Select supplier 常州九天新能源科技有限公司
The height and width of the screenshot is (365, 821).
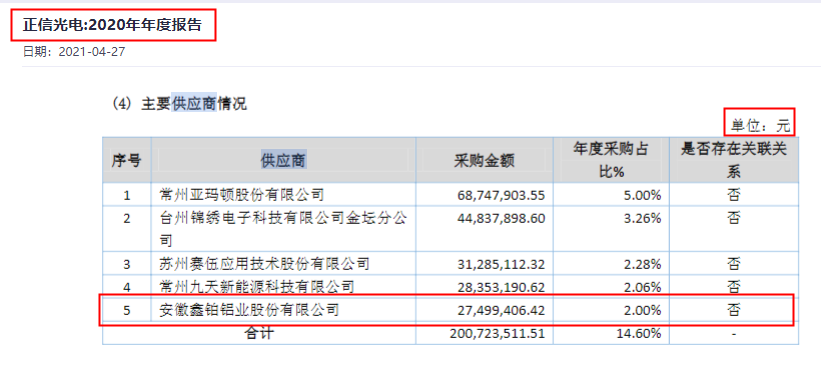pos(257,286)
